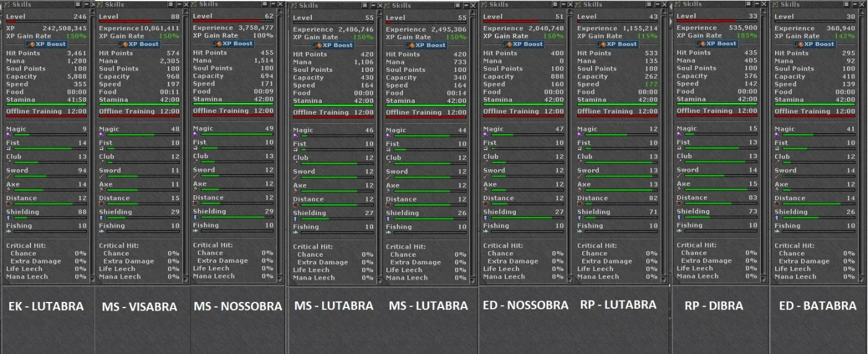The image size is (868, 354).
Task: Click the Club icon in ED - BATABRA panel
Action: click(x=777, y=162)
